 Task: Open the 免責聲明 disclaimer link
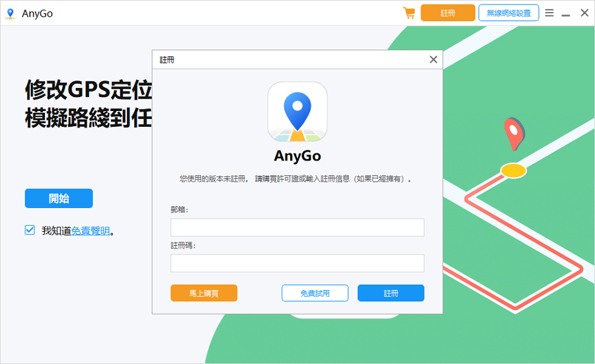(x=91, y=231)
